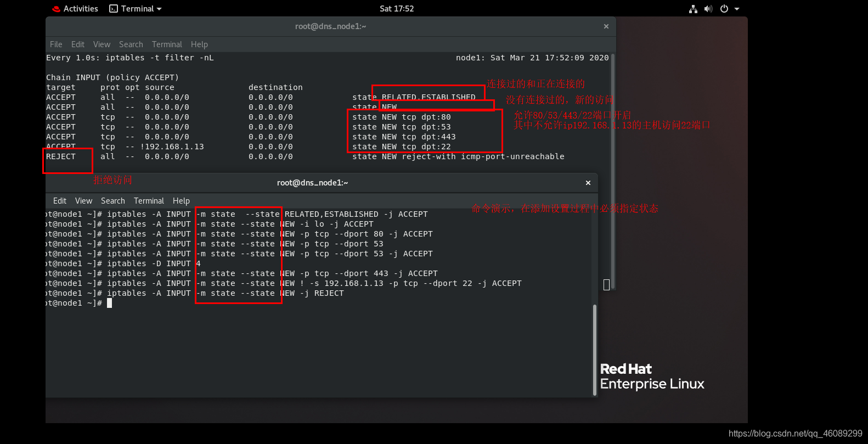Click the timestamp 'node1: Sat Mar 21 17:52:09 2020'
The width and height of the screenshot is (868, 444).
pyautogui.click(x=532, y=58)
